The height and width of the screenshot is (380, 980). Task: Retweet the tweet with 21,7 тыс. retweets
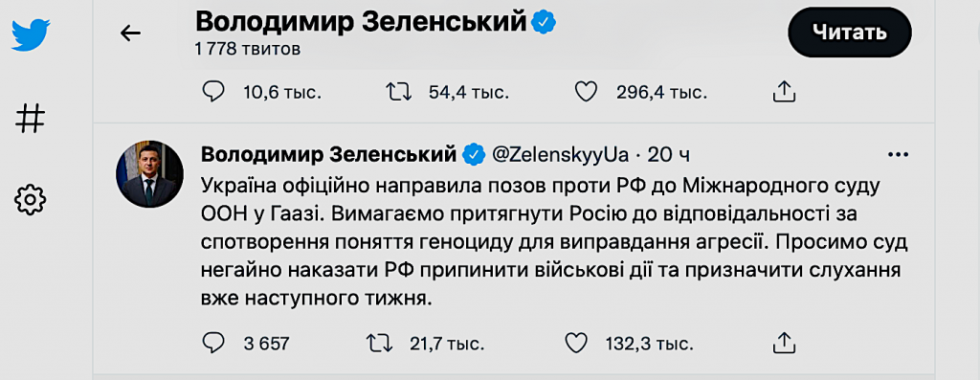pos(379,342)
